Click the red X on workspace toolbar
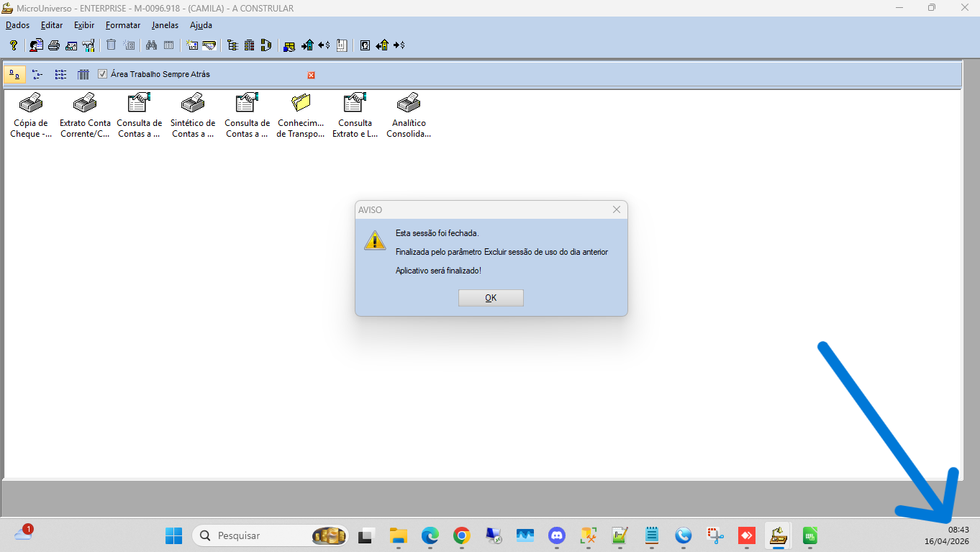 point(312,75)
